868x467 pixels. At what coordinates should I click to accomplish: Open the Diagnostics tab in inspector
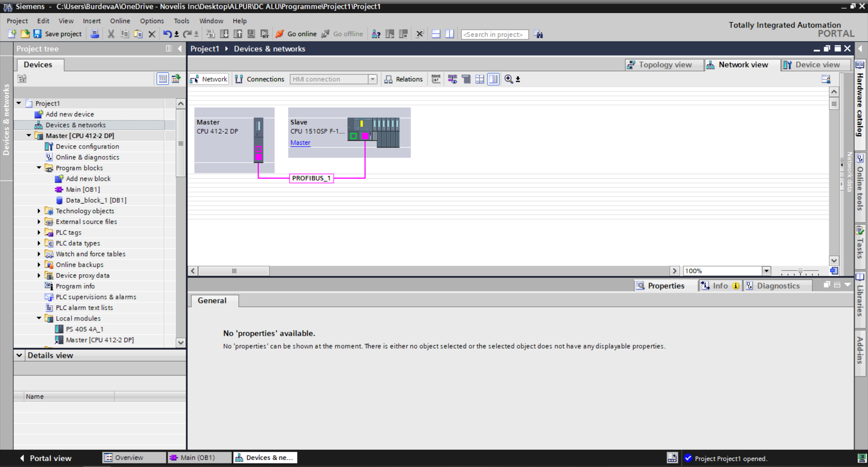click(x=777, y=286)
